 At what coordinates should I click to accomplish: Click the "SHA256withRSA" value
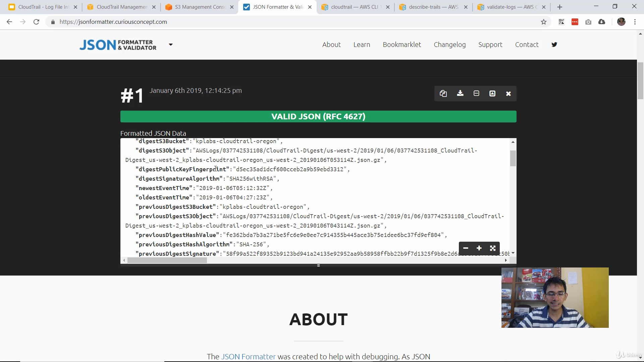click(251, 179)
